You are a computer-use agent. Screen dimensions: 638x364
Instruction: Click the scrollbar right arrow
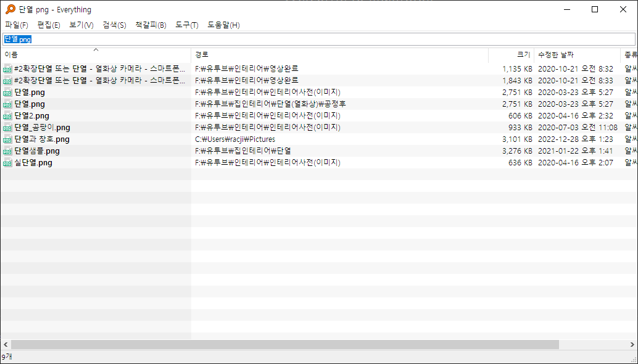pos(632,345)
